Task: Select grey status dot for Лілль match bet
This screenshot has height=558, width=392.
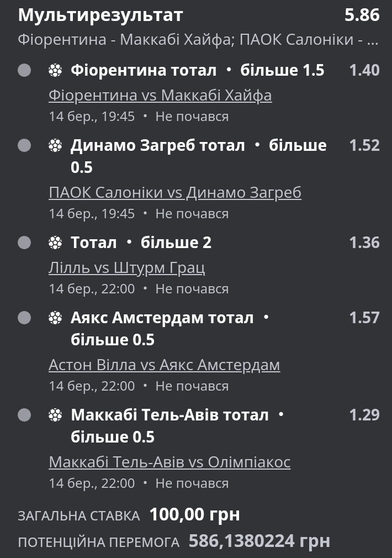Action: pyautogui.click(x=24, y=243)
